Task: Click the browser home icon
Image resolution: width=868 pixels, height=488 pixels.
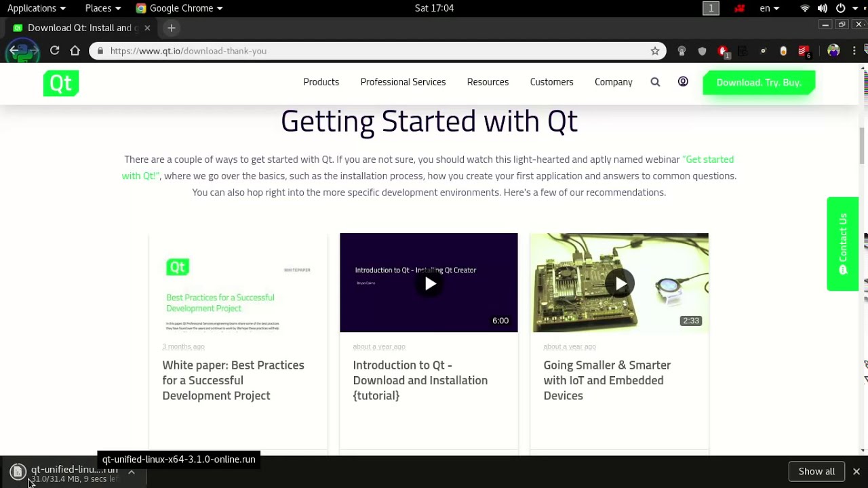Action: tap(75, 51)
